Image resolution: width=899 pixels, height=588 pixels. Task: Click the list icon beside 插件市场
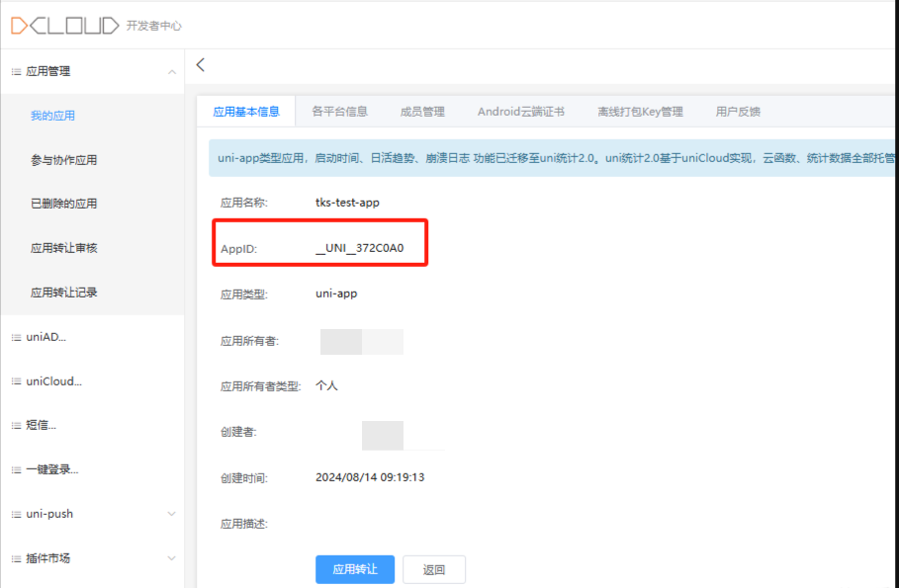point(16,558)
